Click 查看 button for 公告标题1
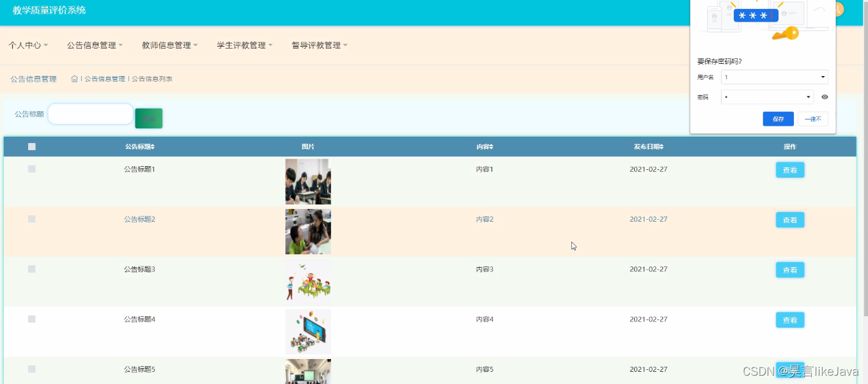Viewport: 868px width, 384px height. pos(790,170)
